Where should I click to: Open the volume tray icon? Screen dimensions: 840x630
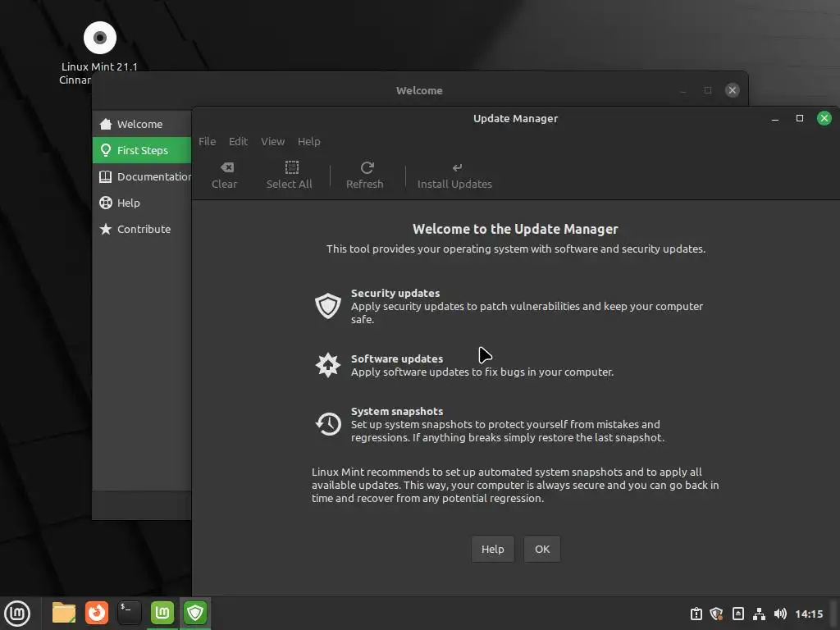780,614
